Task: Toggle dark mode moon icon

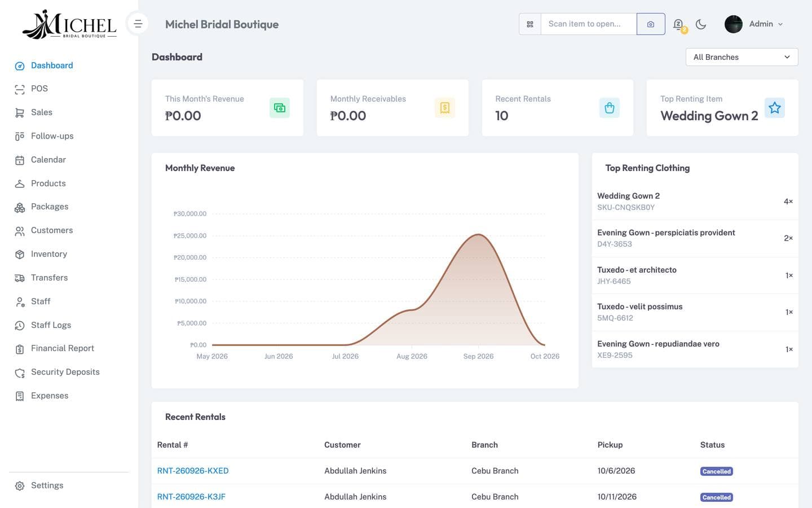Action: pos(701,24)
